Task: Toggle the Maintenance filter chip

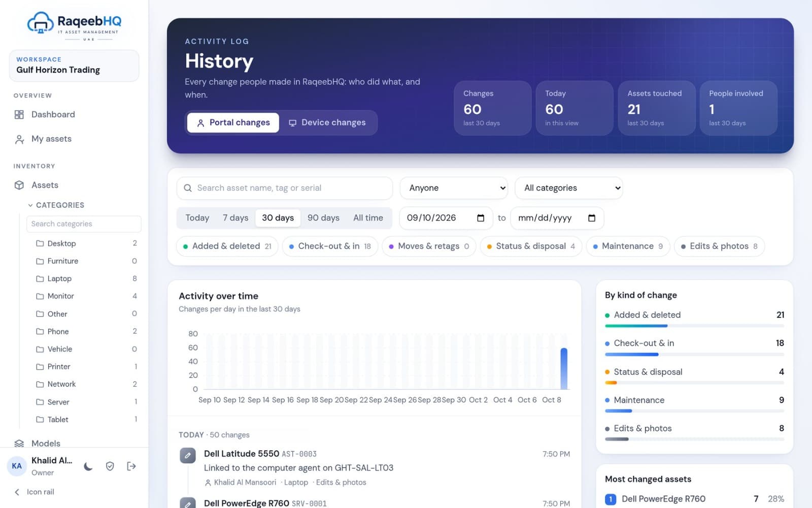Action: tap(628, 246)
